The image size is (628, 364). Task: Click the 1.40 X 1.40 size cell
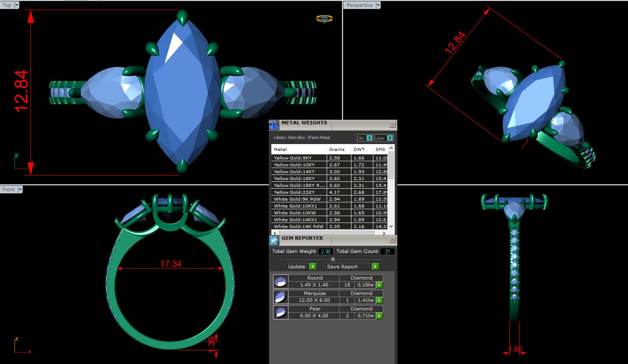pyautogui.click(x=314, y=285)
